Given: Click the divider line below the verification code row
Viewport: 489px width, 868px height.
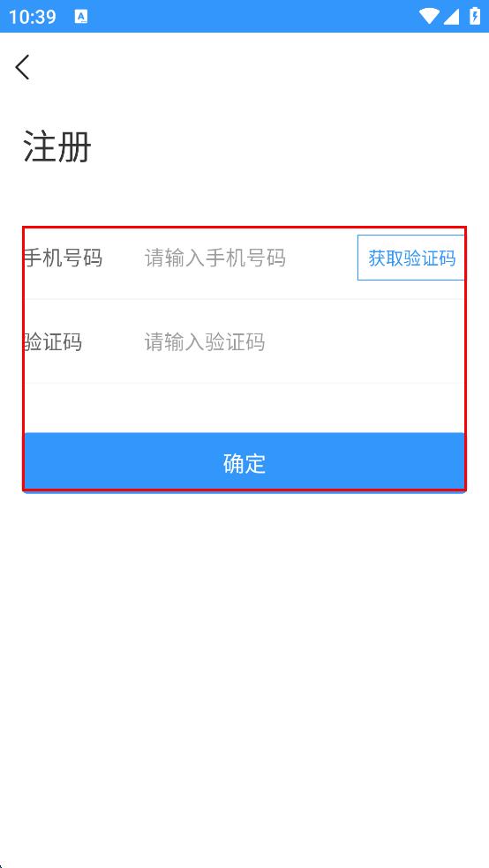Looking at the screenshot, I should [x=244, y=383].
